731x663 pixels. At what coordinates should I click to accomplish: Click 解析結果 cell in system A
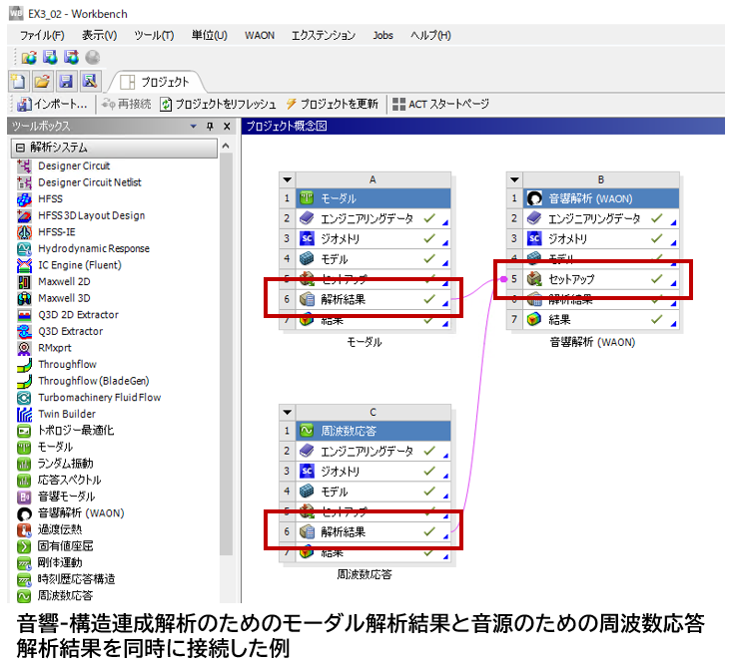(x=373, y=299)
